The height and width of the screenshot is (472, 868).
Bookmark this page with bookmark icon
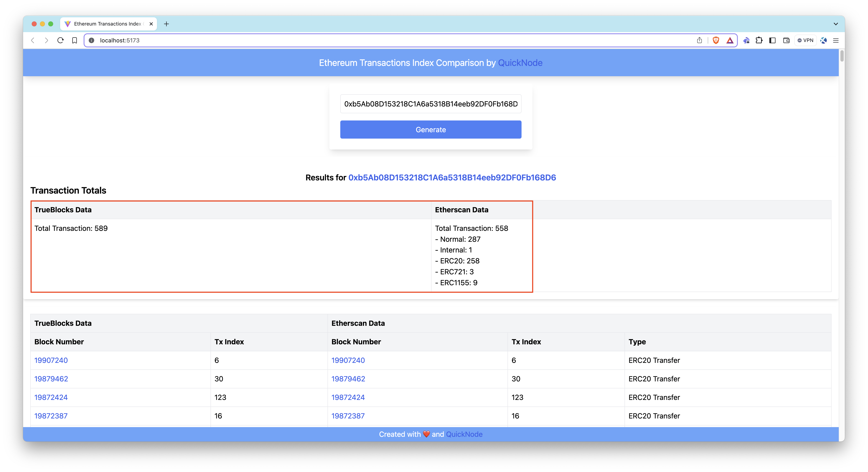[75, 40]
